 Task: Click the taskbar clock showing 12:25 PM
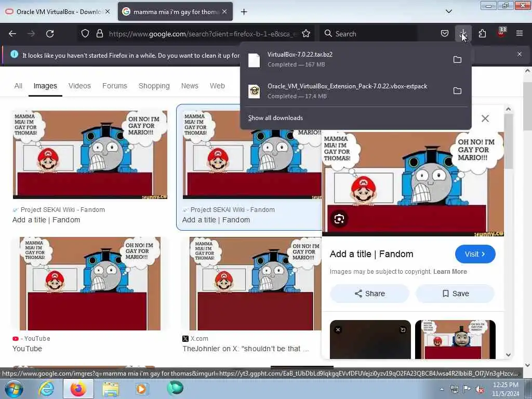point(505,389)
